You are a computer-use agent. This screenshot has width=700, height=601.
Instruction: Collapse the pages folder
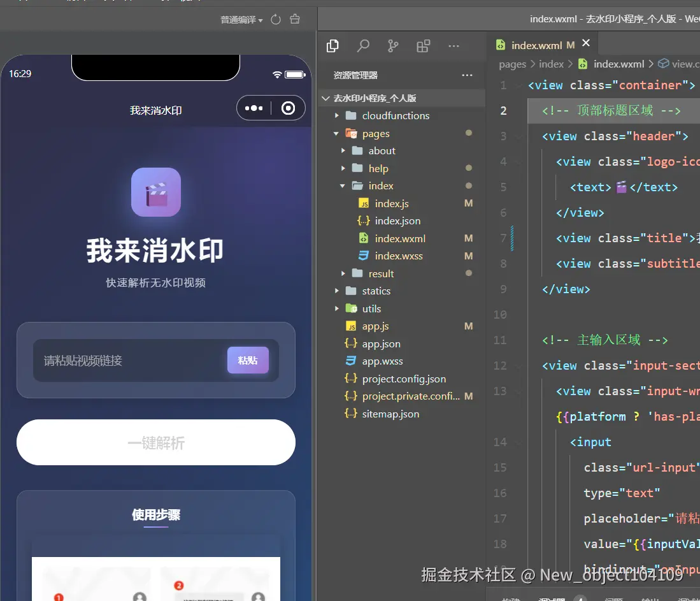pos(336,134)
